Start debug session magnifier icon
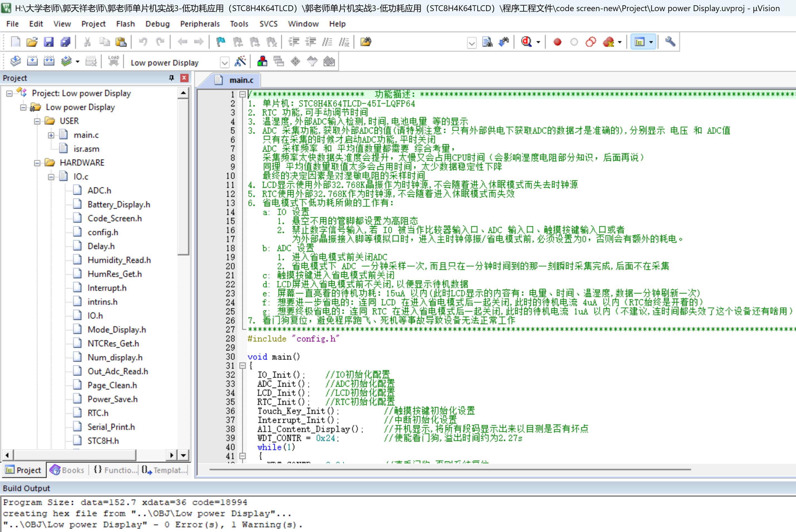 [x=526, y=42]
